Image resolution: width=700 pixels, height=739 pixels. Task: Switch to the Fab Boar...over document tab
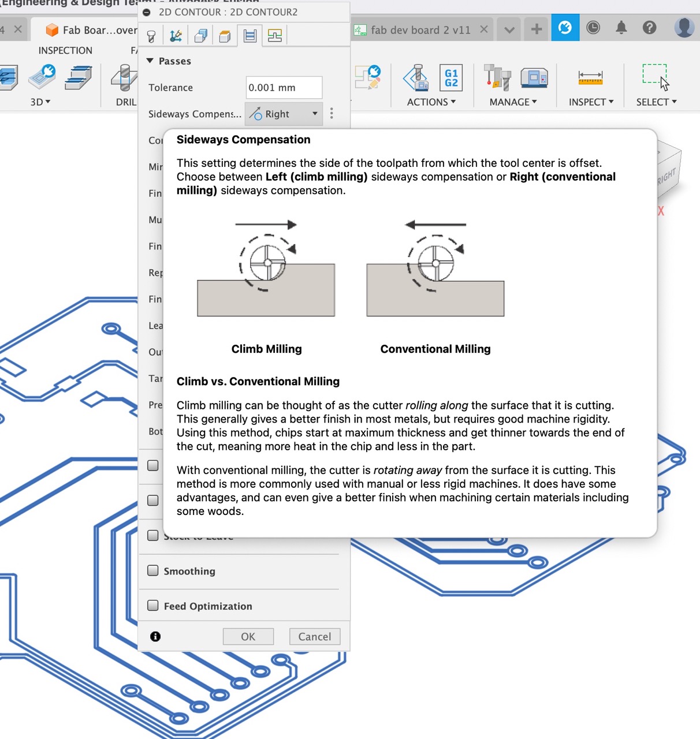[92, 30]
